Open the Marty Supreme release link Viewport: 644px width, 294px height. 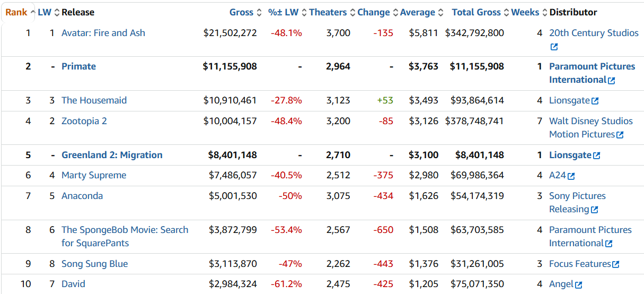point(93,175)
